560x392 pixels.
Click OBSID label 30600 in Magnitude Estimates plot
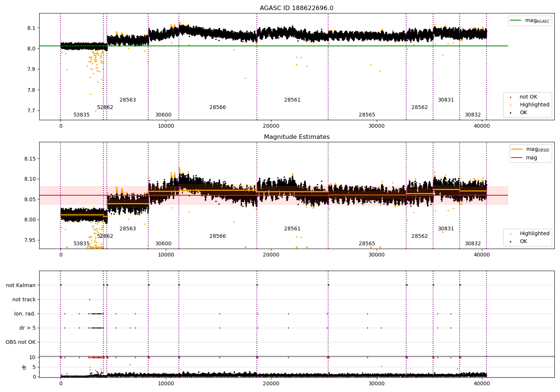[163, 244]
